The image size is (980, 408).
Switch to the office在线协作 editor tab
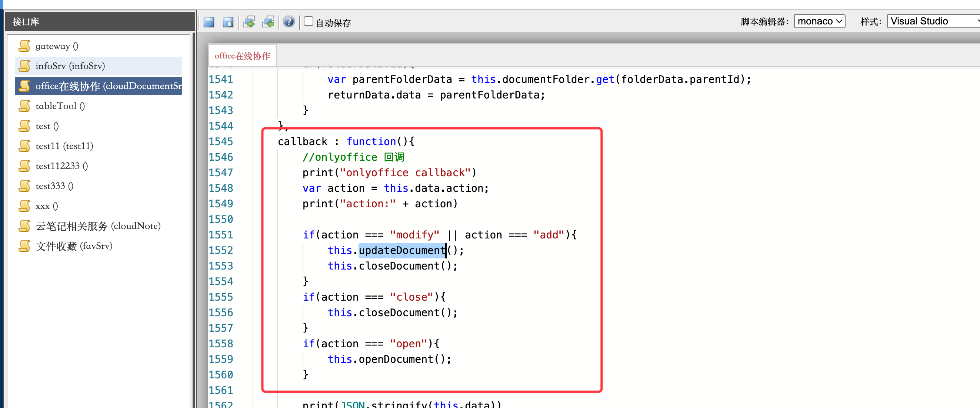pos(242,56)
